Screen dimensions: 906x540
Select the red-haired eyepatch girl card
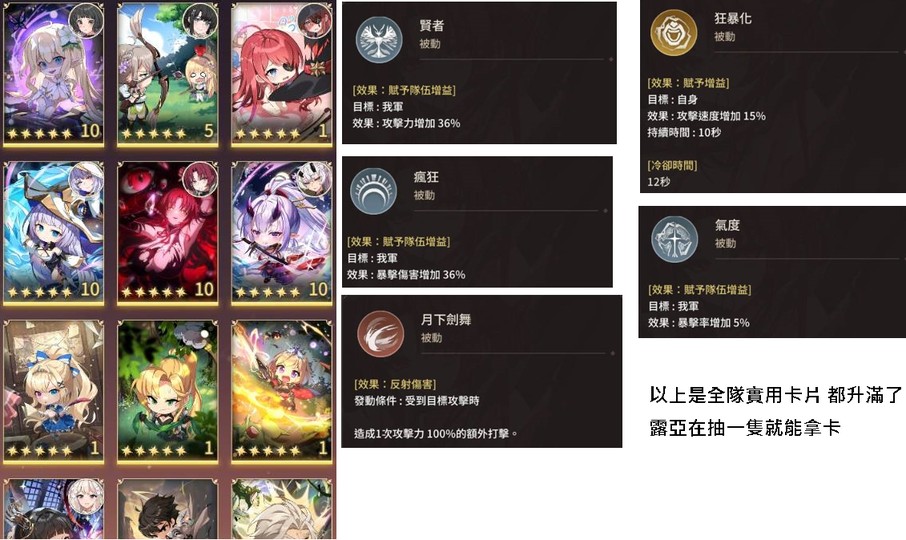282,73
